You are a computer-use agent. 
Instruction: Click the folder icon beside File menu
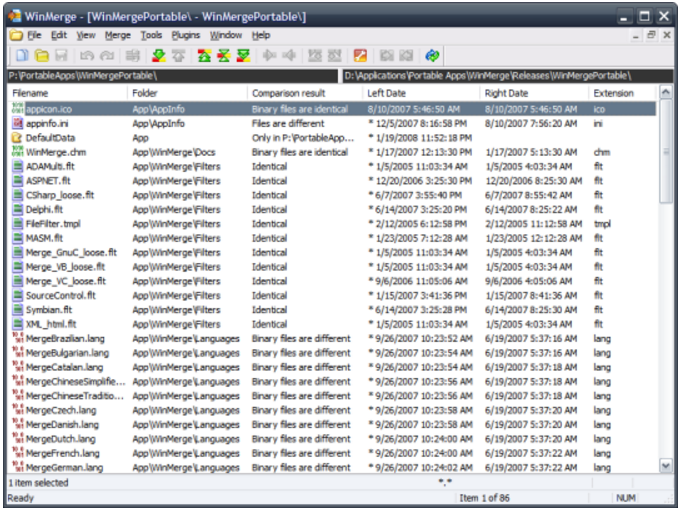[x=16, y=35]
